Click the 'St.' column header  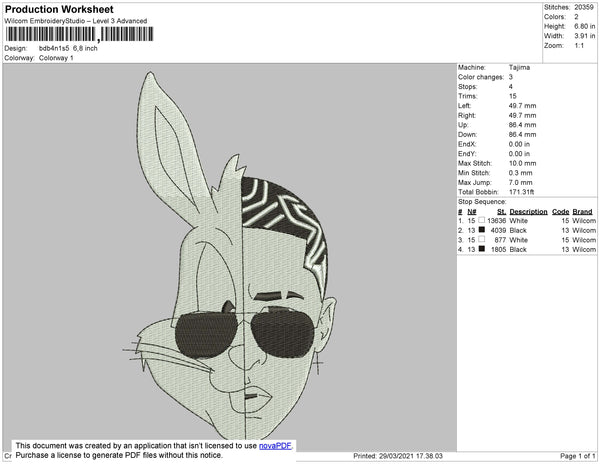502,212
